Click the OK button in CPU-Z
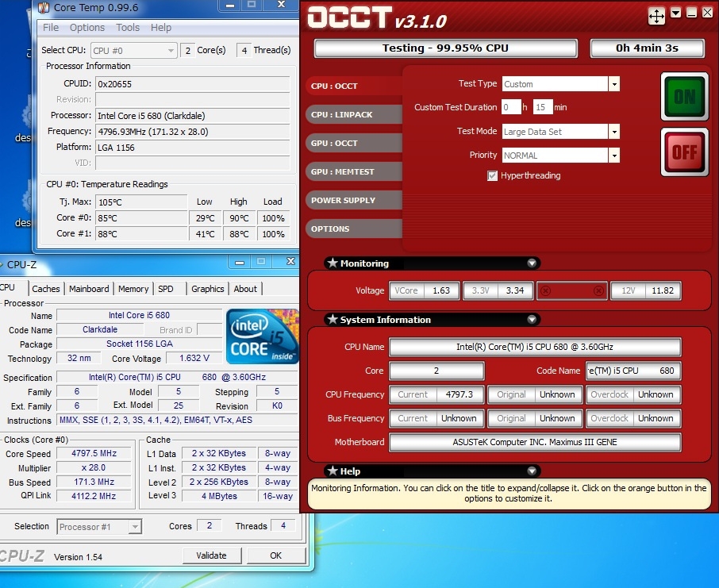The image size is (719, 588). (276, 556)
